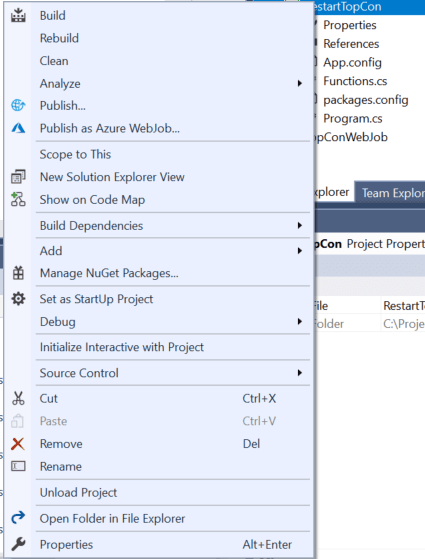Expand the Build Dependencies submenu
This screenshot has height=559, width=425.
(x=299, y=225)
